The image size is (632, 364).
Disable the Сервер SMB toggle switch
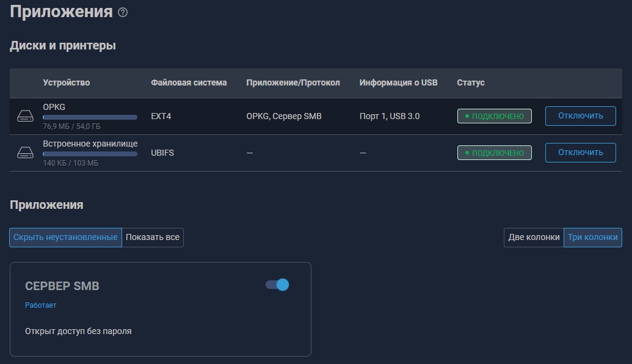[277, 285]
